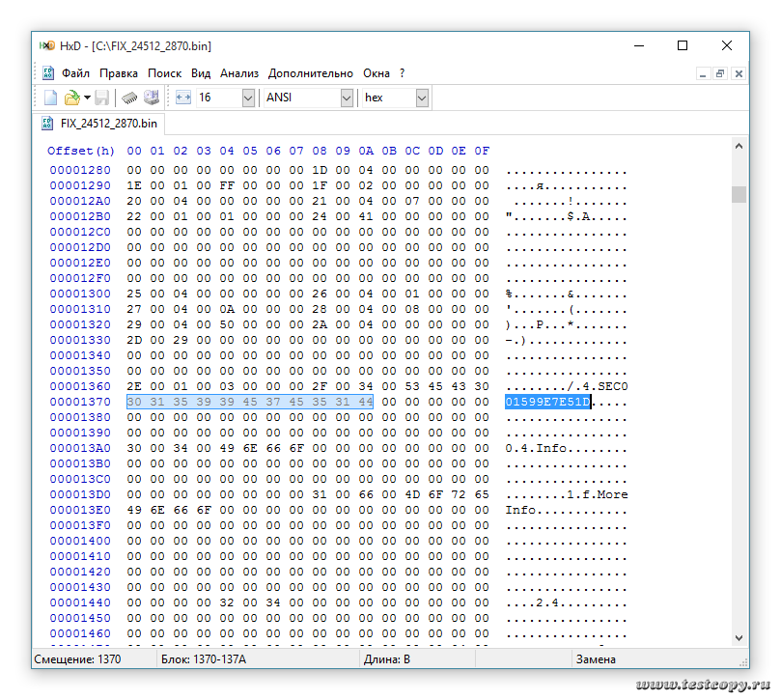Click the Save floppy disk icon
781x700 pixels.
coord(102,98)
